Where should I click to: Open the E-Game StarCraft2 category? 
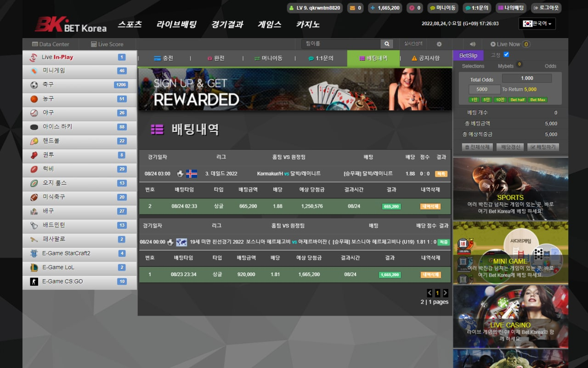tap(79, 253)
